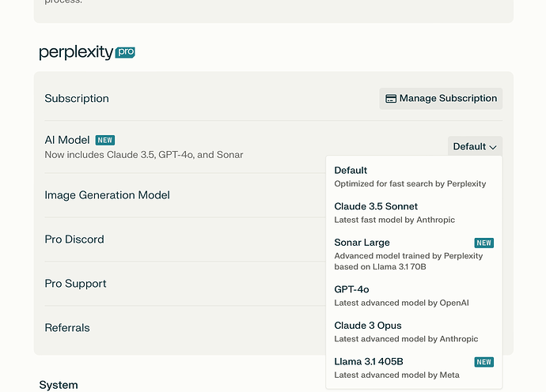Click the pro badge next to perplexity

click(125, 52)
